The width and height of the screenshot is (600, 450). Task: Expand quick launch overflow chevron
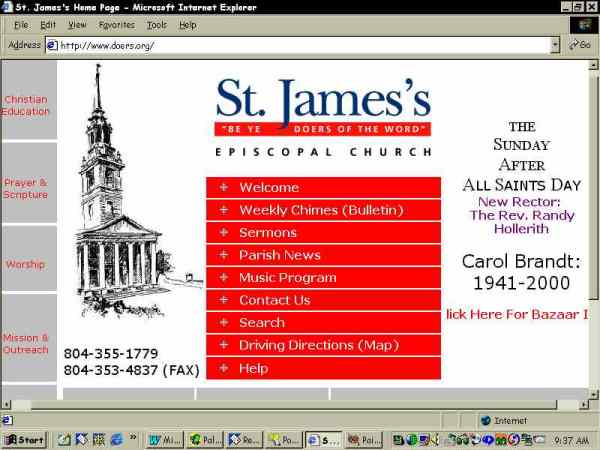pyautogui.click(x=133, y=437)
